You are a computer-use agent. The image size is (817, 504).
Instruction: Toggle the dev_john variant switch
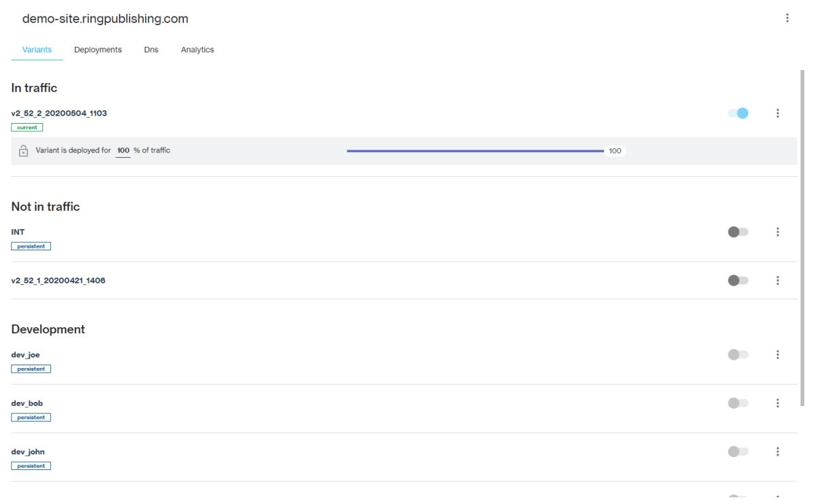738,452
